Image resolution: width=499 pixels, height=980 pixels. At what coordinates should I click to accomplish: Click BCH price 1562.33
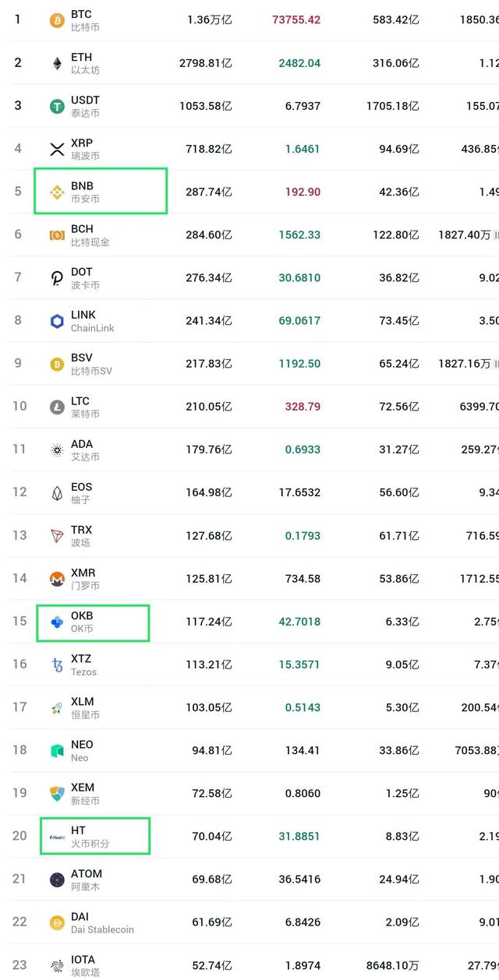[x=299, y=234]
